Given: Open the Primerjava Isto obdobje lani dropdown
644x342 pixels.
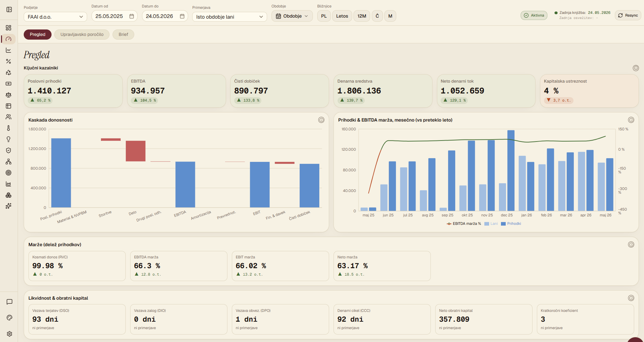Looking at the screenshot, I should pos(229,17).
